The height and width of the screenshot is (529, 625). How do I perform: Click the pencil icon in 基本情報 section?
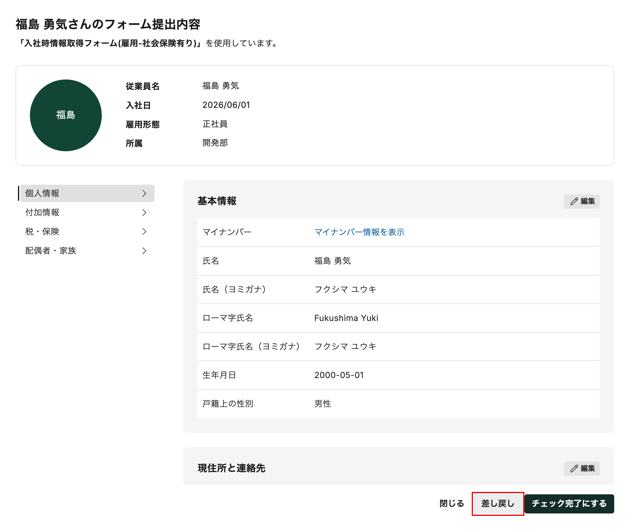pyautogui.click(x=574, y=201)
